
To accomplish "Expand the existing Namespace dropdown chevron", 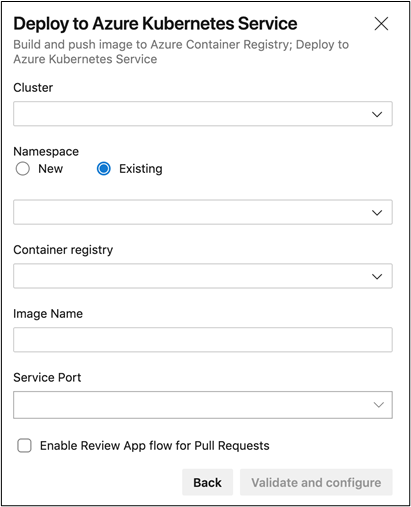I will coord(377,213).
